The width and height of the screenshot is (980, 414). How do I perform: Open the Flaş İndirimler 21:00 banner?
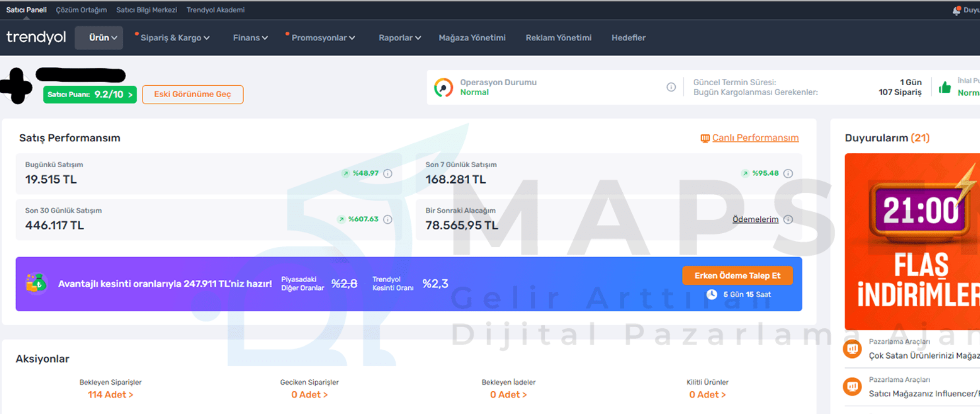(912, 242)
